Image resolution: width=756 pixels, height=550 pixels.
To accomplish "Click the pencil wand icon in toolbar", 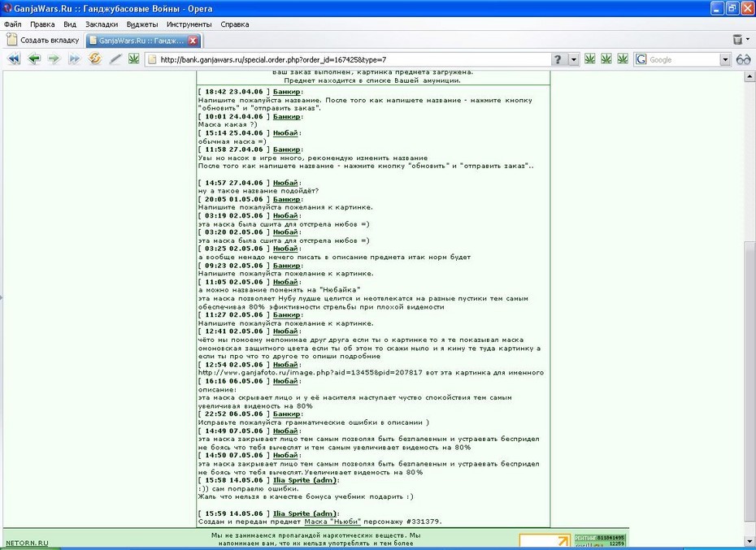I will 115,59.
